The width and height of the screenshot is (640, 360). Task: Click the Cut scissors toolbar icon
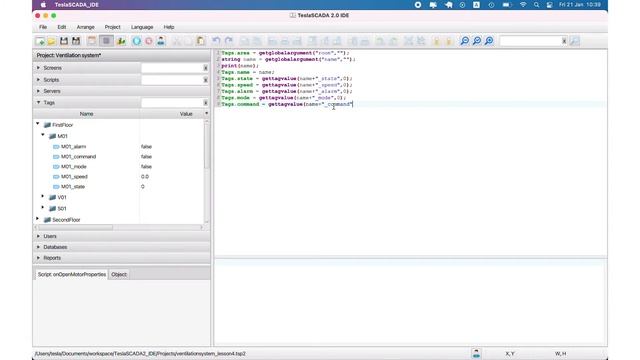176,41
